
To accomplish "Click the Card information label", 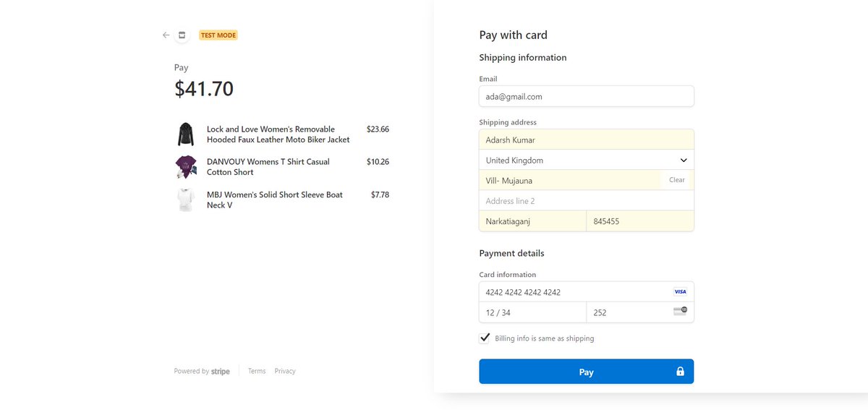I will (508, 275).
